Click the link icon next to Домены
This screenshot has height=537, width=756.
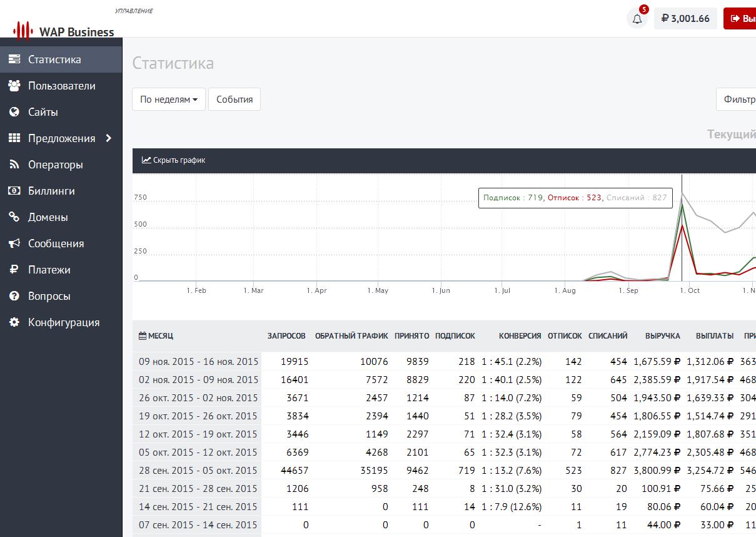pos(14,217)
